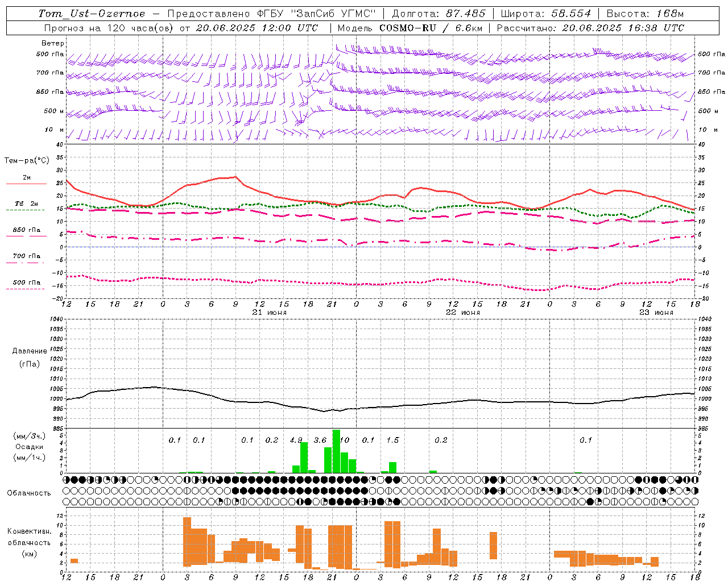Click the Ветер panel label
728x582 pixels.
[53, 43]
